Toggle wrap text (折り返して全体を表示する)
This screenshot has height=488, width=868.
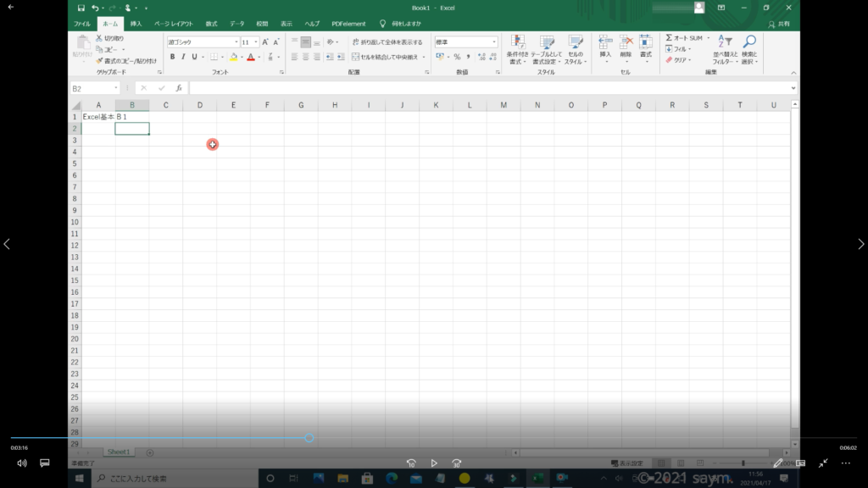tap(387, 42)
